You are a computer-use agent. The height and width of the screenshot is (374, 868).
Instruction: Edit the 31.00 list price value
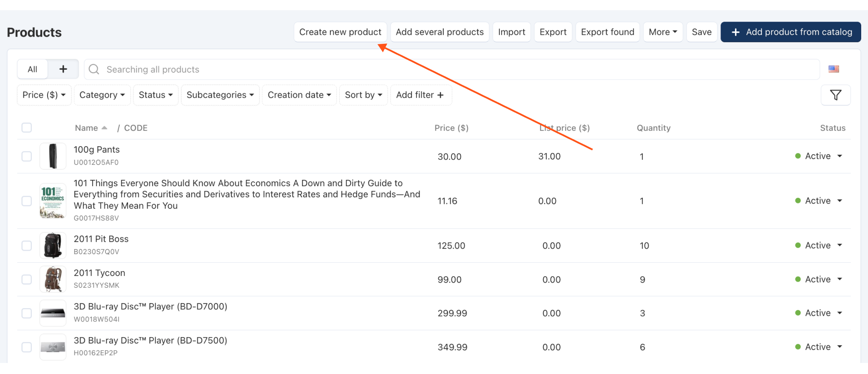click(549, 156)
